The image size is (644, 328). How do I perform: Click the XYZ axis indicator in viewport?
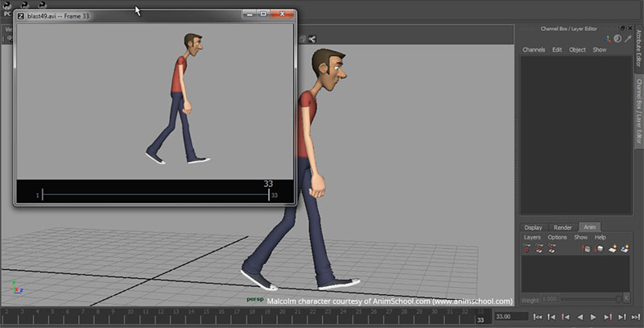17,288
